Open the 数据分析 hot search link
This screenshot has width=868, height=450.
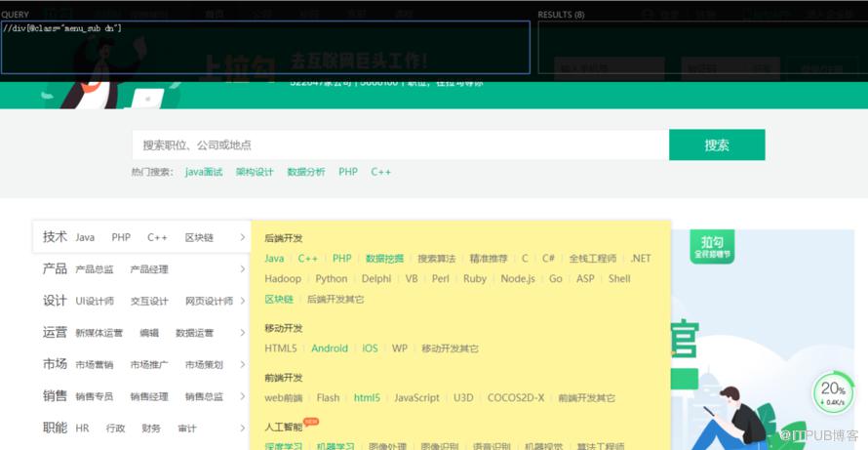click(306, 172)
